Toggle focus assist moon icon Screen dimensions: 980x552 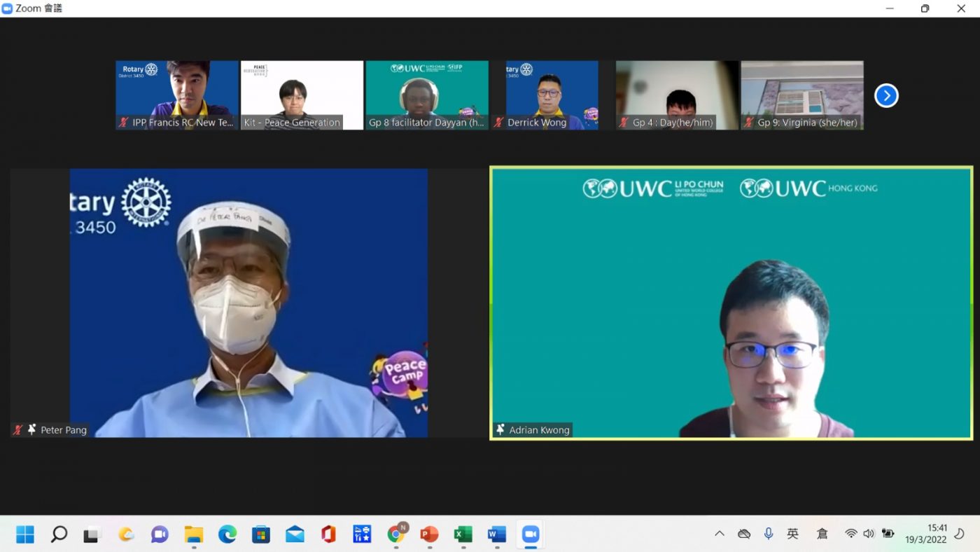tap(960, 534)
